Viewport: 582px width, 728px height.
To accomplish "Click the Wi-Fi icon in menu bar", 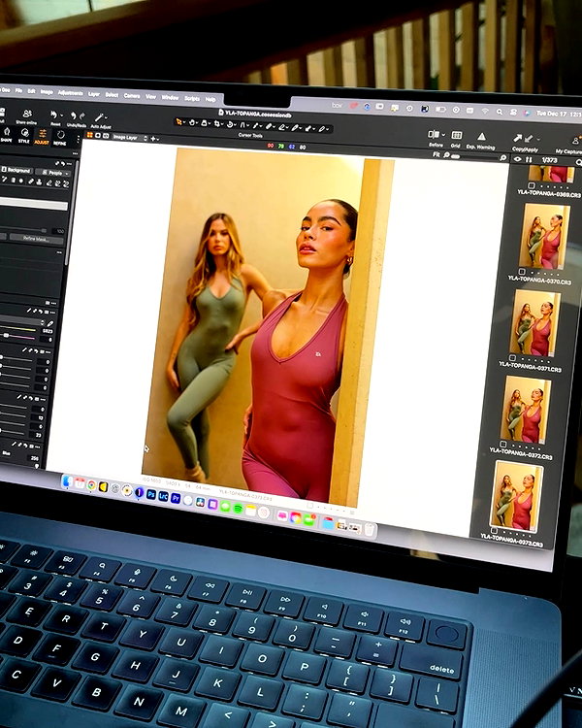I will click(x=485, y=111).
